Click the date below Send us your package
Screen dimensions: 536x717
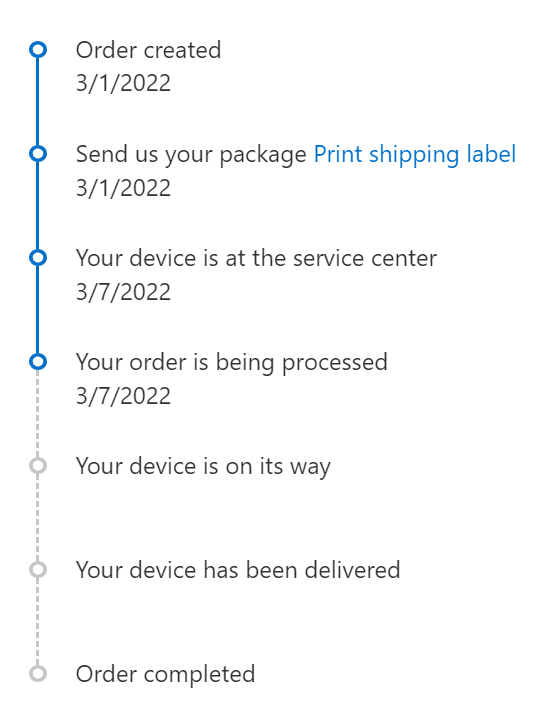coord(123,188)
